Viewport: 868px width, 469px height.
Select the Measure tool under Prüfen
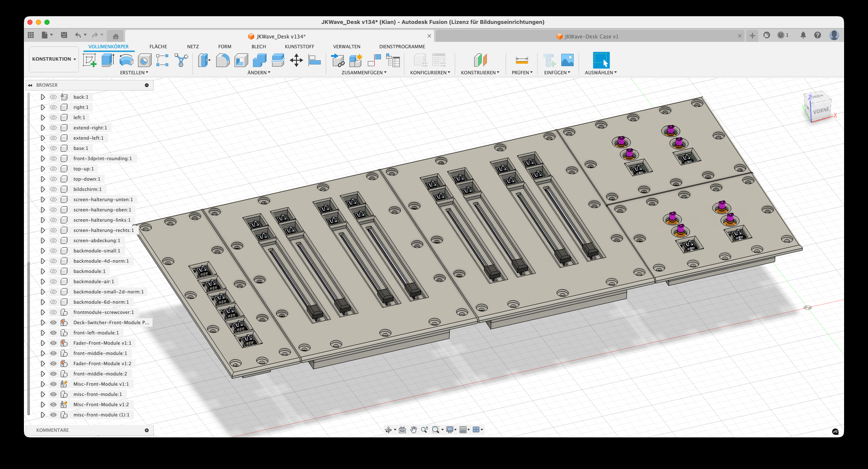tap(522, 60)
